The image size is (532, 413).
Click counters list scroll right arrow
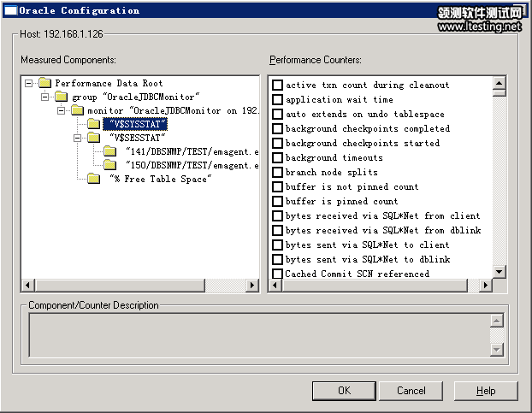pyautogui.click(x=486, y=286)
